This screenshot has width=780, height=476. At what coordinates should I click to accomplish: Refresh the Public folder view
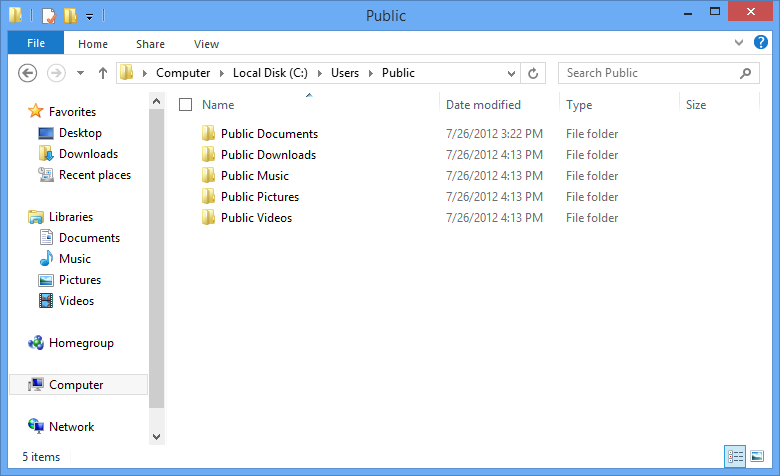[x=533, y=73]
